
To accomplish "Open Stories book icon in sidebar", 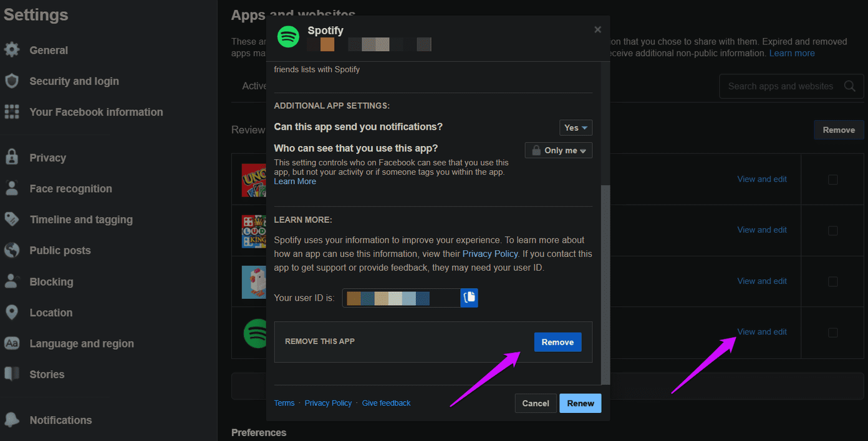I will 12,374.
